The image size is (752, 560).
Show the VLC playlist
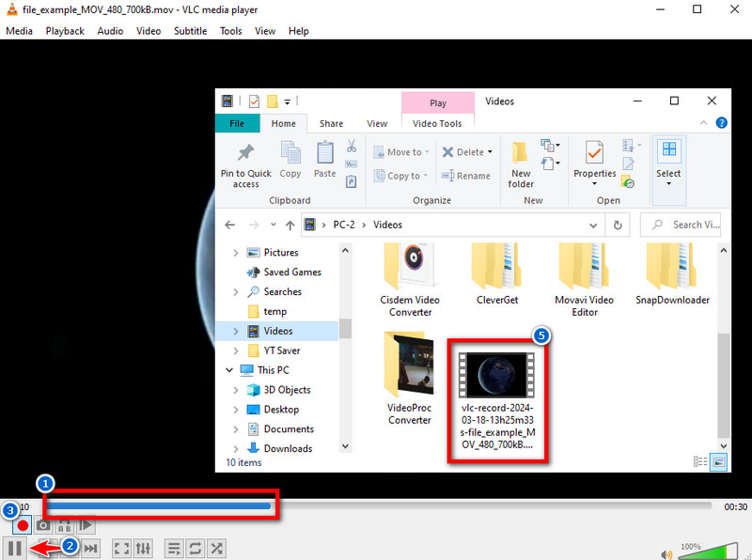click(174, 548)
